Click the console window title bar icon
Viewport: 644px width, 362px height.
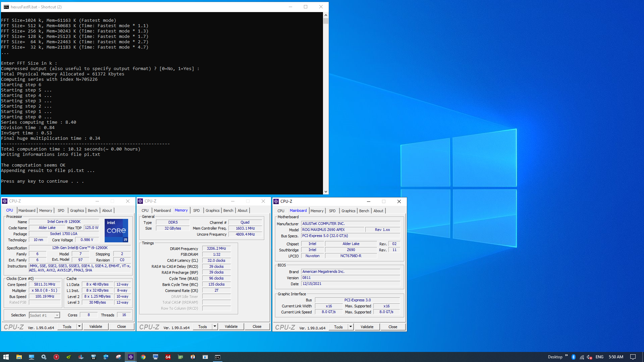[x=6, y=7]
